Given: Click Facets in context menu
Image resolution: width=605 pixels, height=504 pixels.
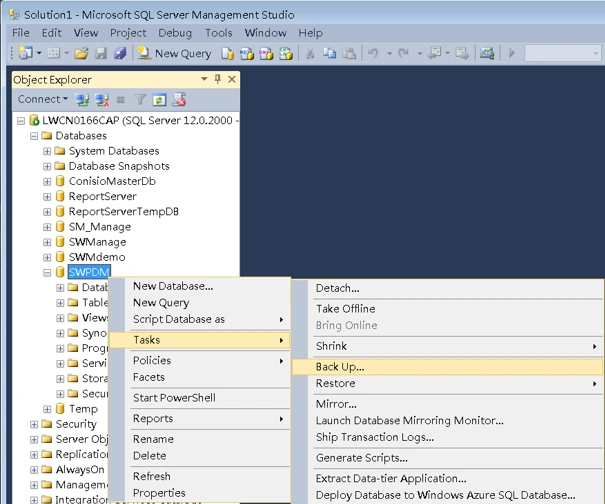Looking at the screenshot, I should click(x=199, y=377).
